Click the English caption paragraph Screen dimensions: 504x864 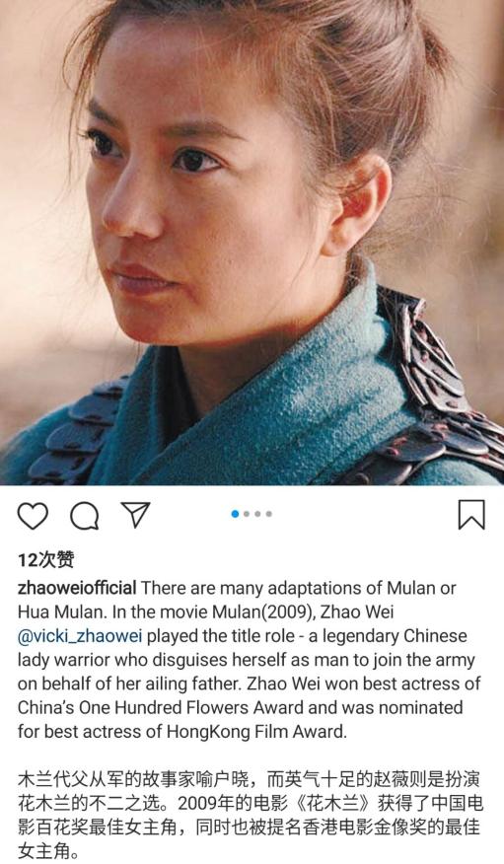pyautogui.click(x=249, y=660)
